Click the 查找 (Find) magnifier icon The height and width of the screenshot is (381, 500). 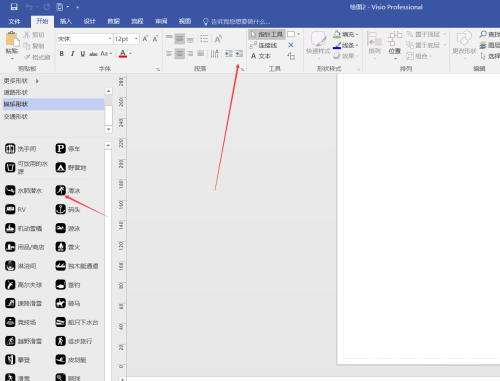pos(483,34)
